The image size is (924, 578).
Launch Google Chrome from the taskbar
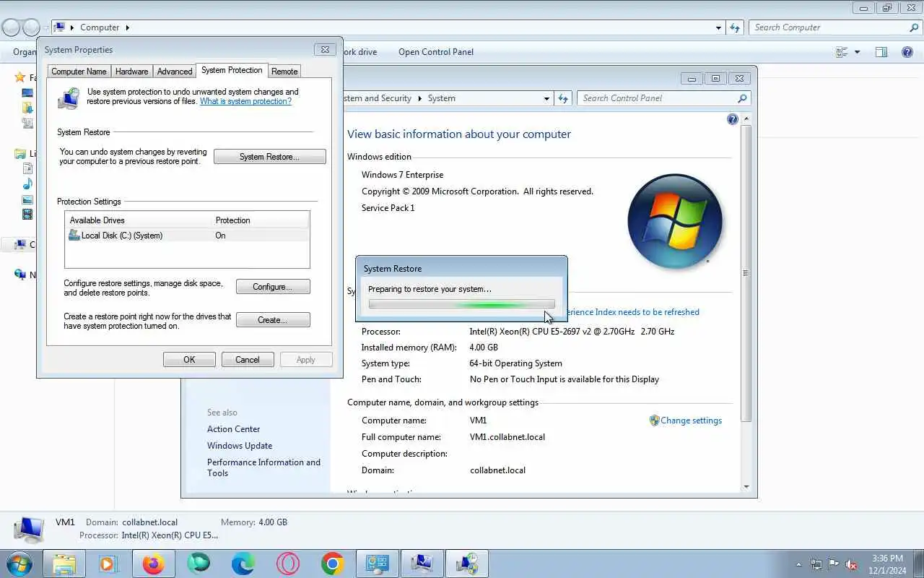(x=333, y=564)
